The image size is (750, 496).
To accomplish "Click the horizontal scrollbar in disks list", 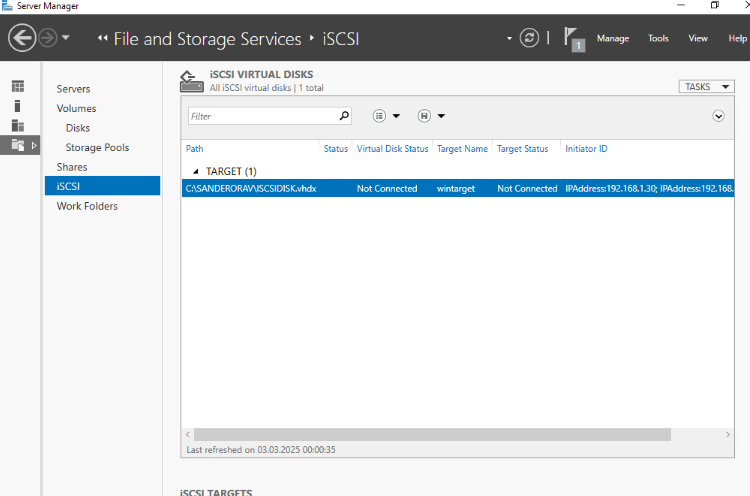I will coord(430,435).
